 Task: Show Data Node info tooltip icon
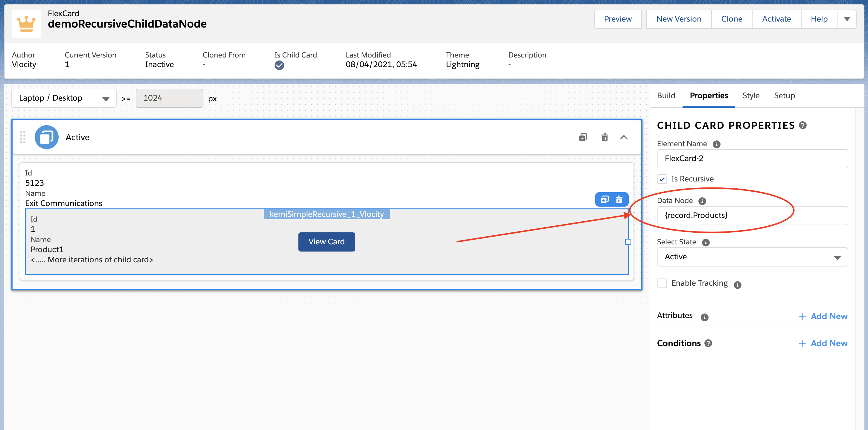(x=702, y=201)
